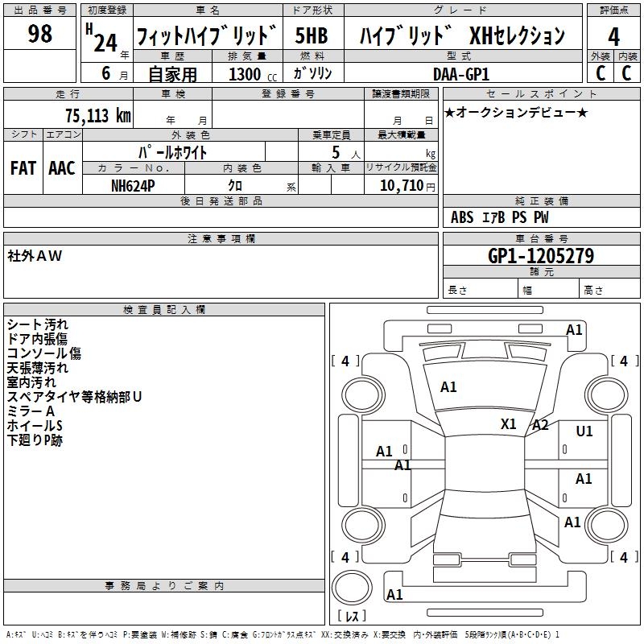Click the 検査員記入欄 section header
This screenshot has width=644, height=644.
164,310
